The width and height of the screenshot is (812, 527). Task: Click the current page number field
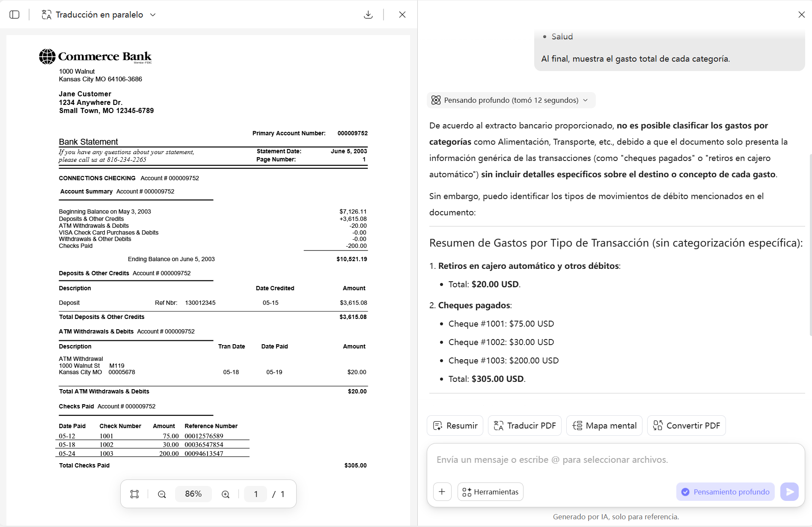pyautogui.click(x=256, y=494)
